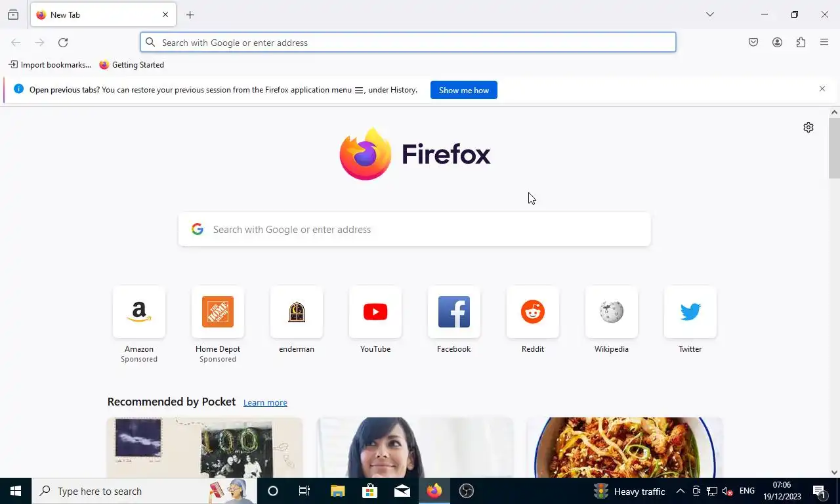Screen dimensions: 840x504
Task: Open the muted volume tray icon
Action: tap(727, 491)
